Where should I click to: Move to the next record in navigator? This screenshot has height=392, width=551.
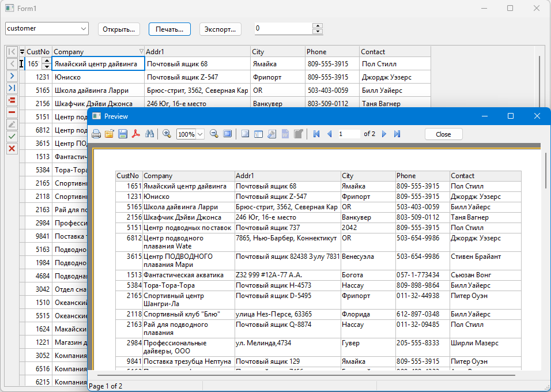(x=12, y=76)
